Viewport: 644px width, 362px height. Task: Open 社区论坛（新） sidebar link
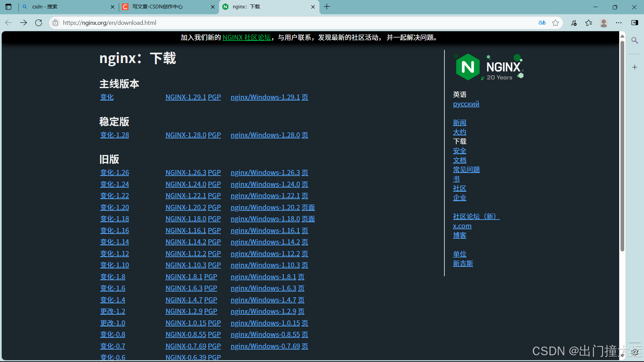tap(476, 217)
